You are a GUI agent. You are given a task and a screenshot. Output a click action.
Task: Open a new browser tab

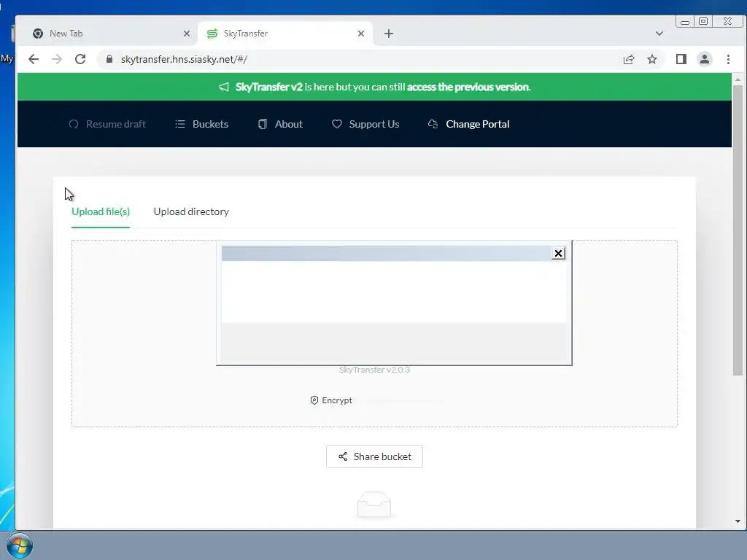(x=389, y=34)
